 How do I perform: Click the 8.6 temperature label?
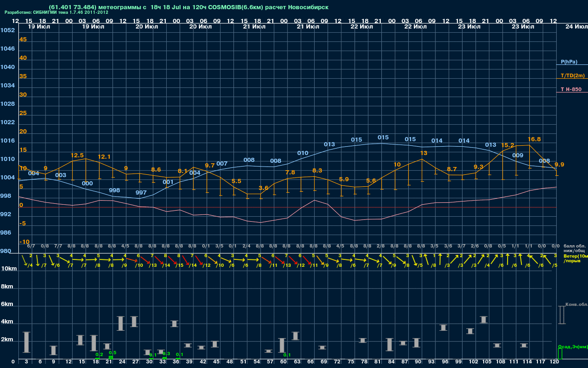156,170
